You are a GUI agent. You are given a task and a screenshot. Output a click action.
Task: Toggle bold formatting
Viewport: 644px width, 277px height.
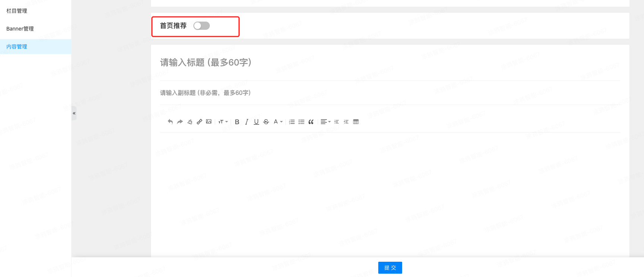pyautogui.click(x=237, y=122)
